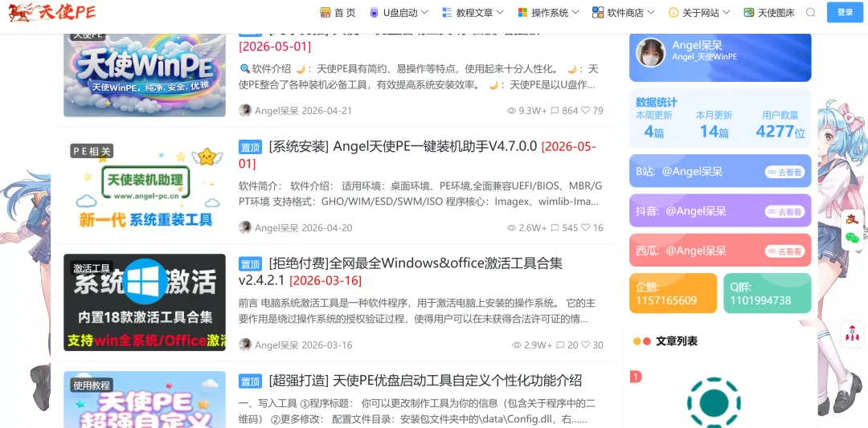Click the author name Angel呆呆 dated 2026-04-20
Screen dimensions: 868x428
tap(276, 228)
